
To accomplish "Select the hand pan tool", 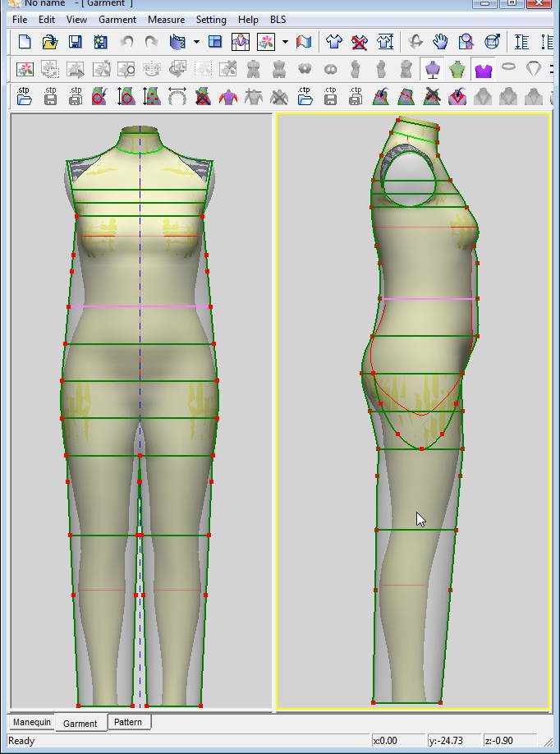I will (441, 42).
